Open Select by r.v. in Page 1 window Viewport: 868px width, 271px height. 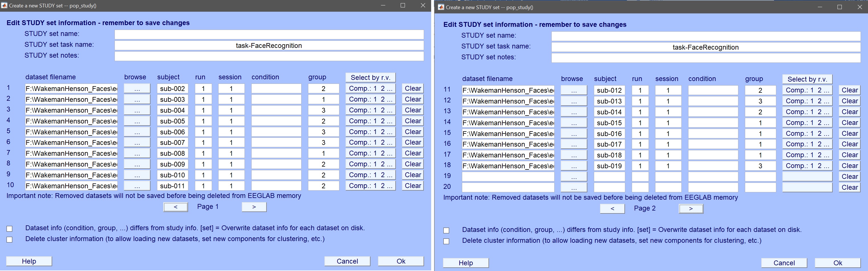370,78
